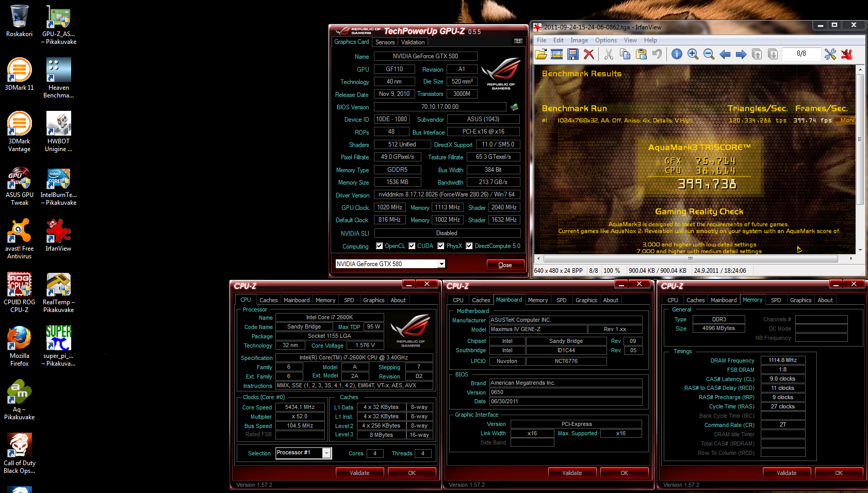Screen dimensions: 868x493
Task: Click OK in the first CPU-Z window
Action: click(x=412, y=473)
